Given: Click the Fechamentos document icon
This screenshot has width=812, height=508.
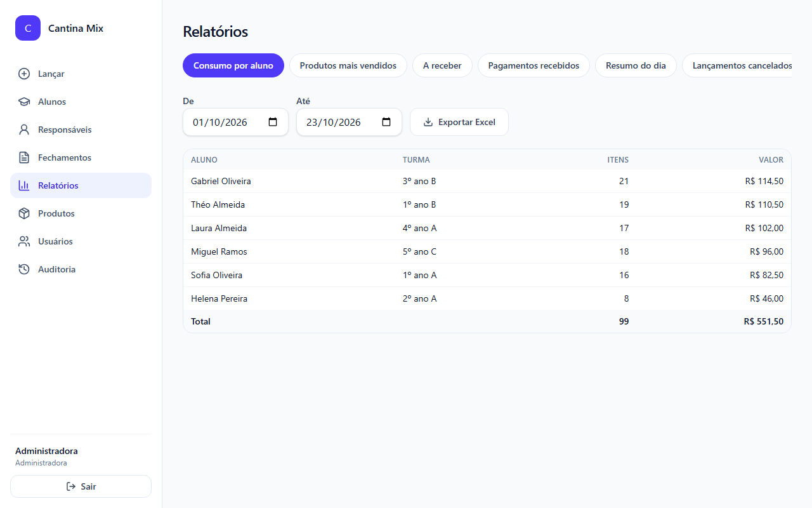Looking at the screenshot, I should click(24, 157).
